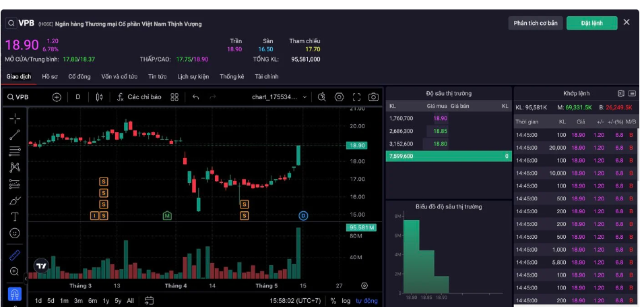Click the orange I event marker on chart
This screenshot has height=307, width=644.
coord(94,216)
